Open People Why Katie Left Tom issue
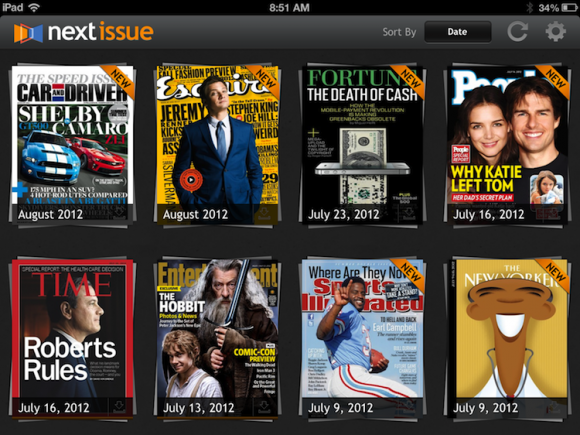This screenshot has width=580, height=435. [508, 145]
